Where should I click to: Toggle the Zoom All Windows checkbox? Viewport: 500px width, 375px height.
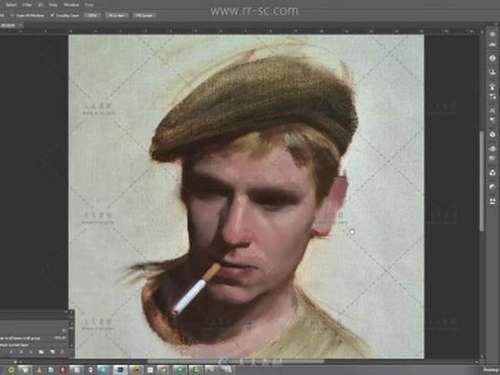12,15
